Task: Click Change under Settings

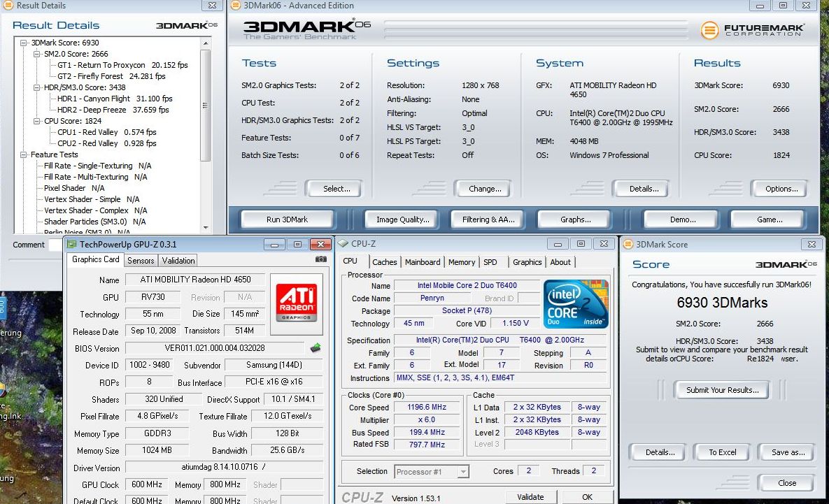Action: 485,189
